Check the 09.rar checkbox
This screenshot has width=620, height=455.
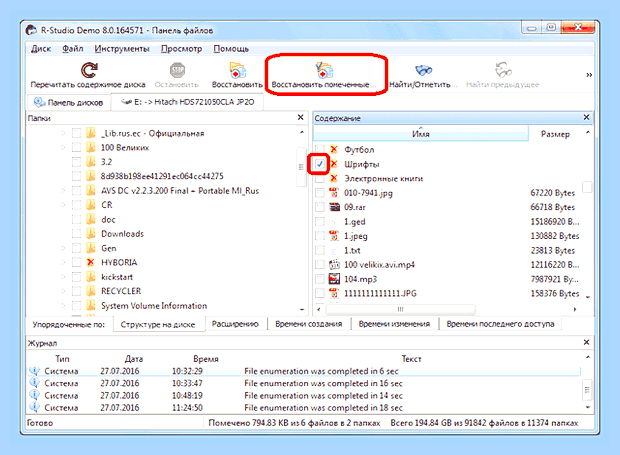[x=319, y=207]
